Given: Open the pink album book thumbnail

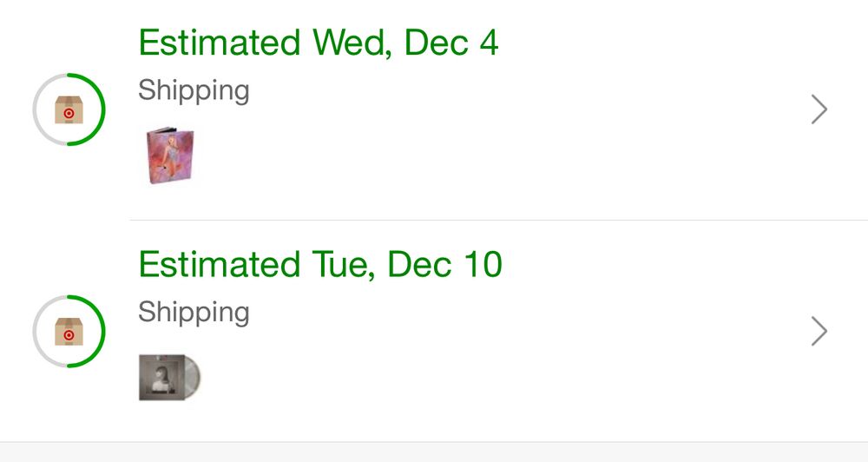Looking at the screenshot, I should click(x=169, y=156).
